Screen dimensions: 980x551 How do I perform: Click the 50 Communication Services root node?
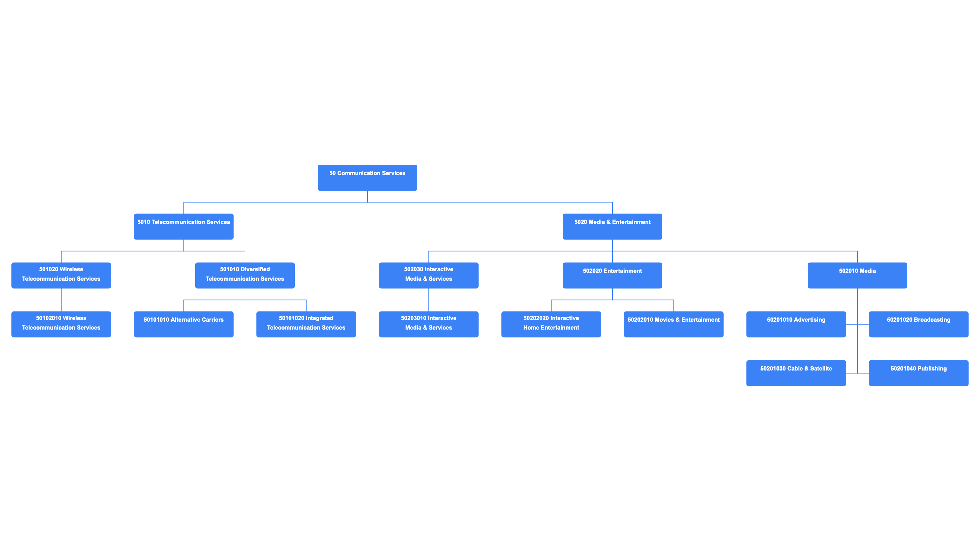[367, 174]
